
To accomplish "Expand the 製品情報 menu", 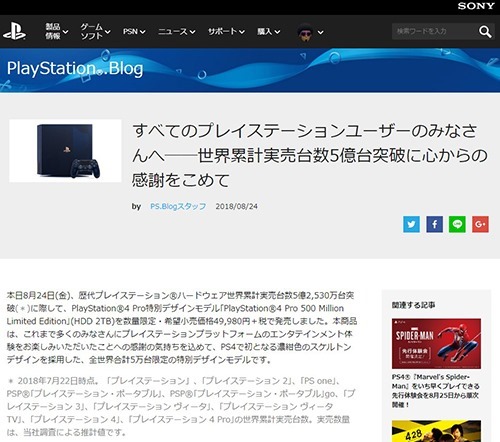I will (56, 31).
